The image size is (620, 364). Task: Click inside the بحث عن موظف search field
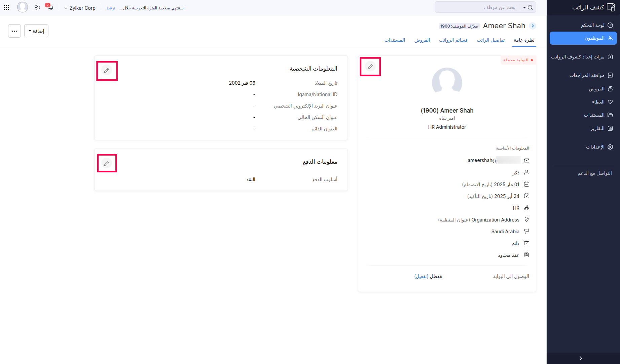point(495,7)
